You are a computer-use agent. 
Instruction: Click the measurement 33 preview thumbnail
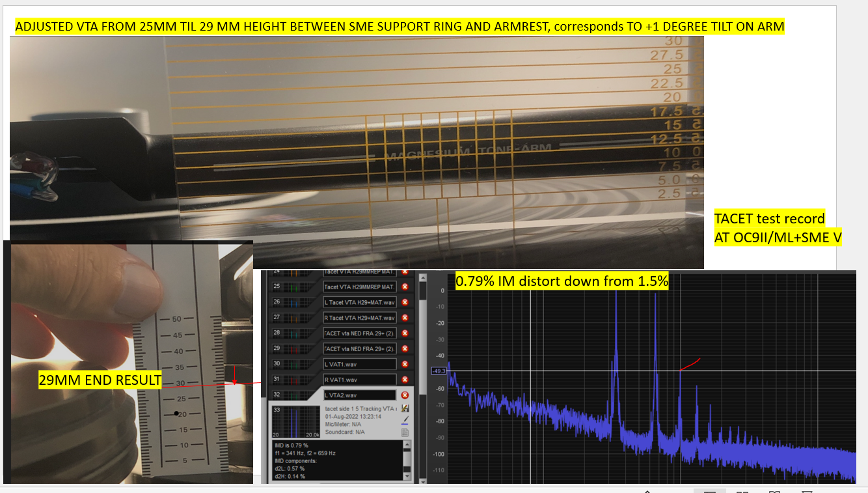297,421
